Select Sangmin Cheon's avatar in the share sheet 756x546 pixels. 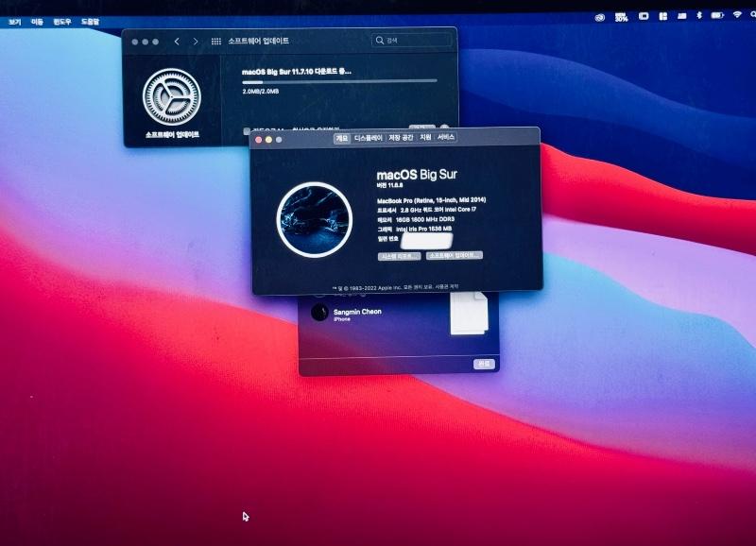coord(319,313)
